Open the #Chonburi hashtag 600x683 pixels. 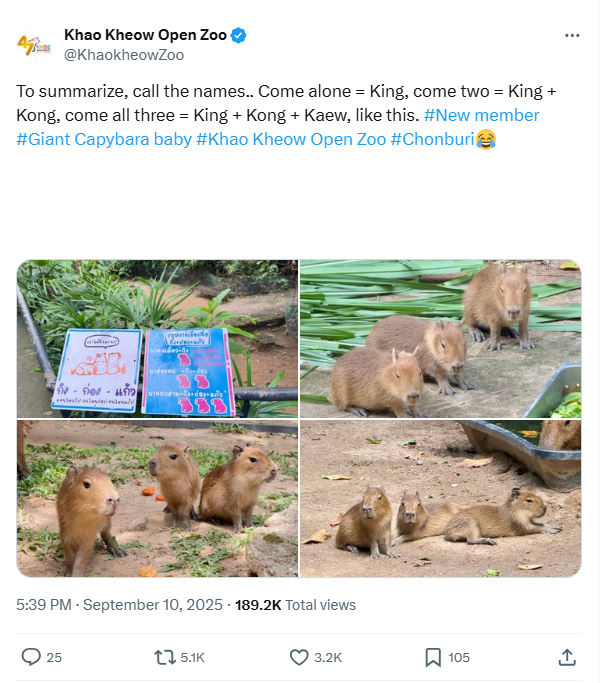pos(432,139)
